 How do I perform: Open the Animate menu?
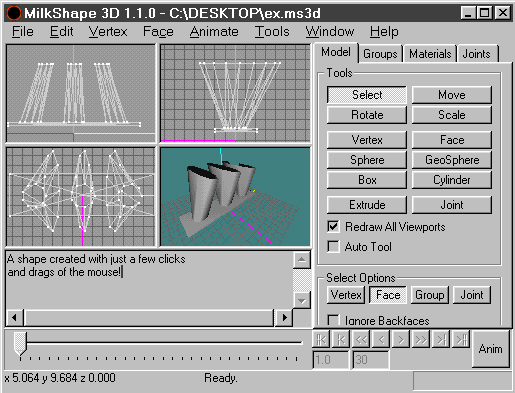tap(214, 32)
